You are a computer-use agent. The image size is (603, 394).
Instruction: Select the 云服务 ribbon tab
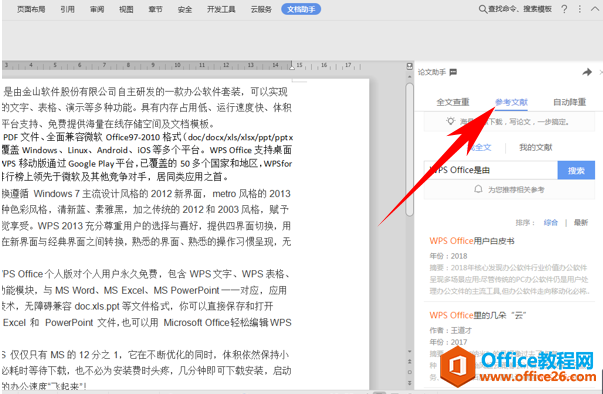point(261,9)
